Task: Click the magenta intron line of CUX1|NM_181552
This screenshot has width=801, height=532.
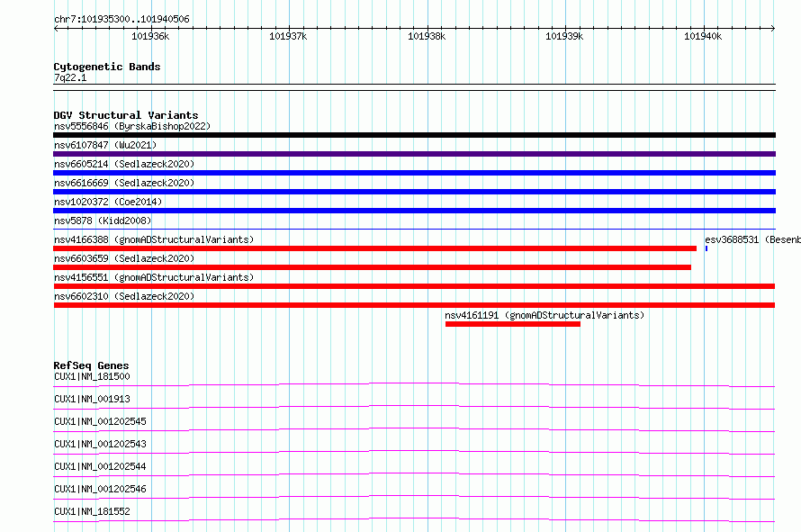Action: pos(414,519)
